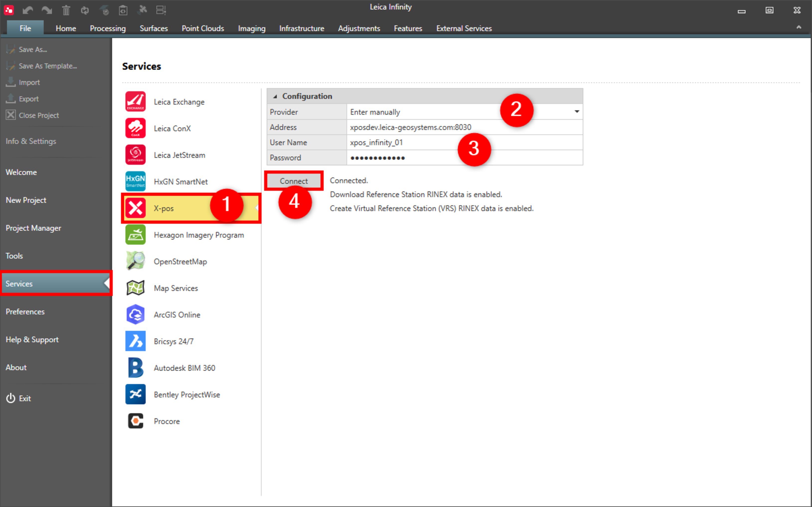Click the Leica ConX cloud icon
Screen dimensions: 812x507
[135, 128]
